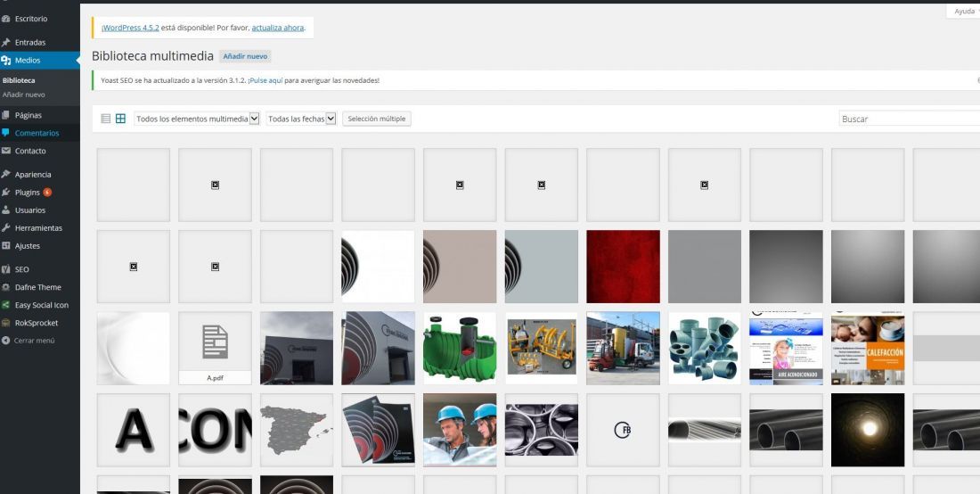Viewport: 980px width, 494px height.
Task: Open RokSprocket menu
Action: (40, 324)
